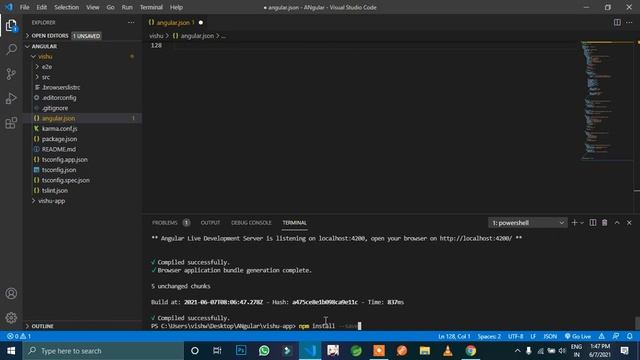The height and width of the screenshot is (360, 640).
Task: Open notifications bell in status bar
Action: coord(630,336)
